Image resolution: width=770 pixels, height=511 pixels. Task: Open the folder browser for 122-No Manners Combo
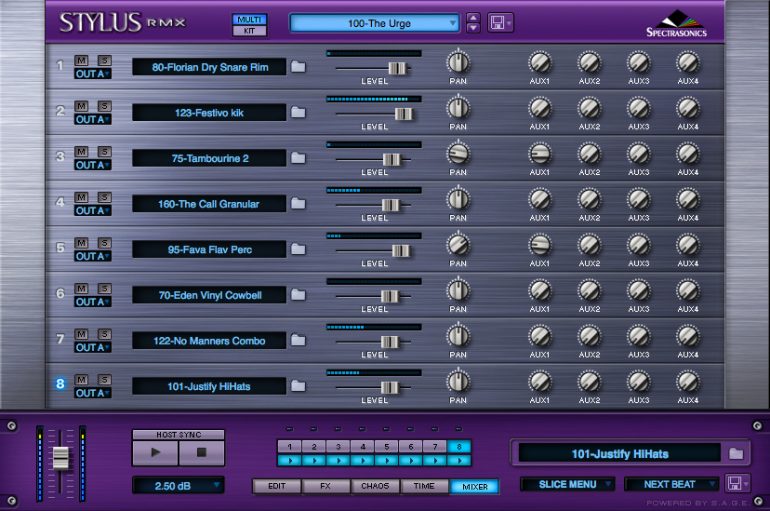pyautogui.click(x=298, y=340)
